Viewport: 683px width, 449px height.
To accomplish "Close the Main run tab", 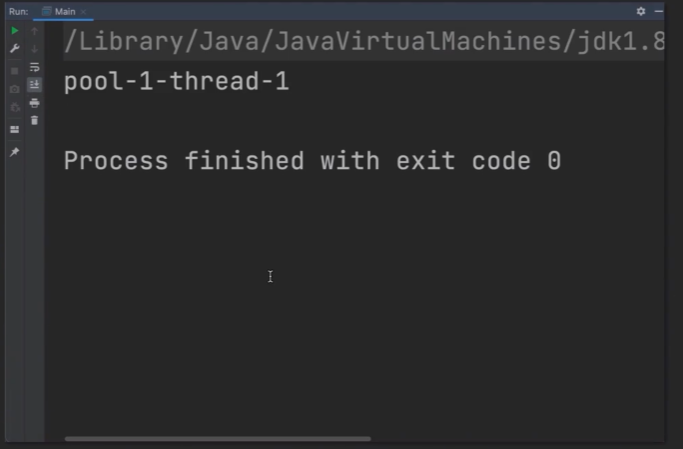I will [85, 11].
